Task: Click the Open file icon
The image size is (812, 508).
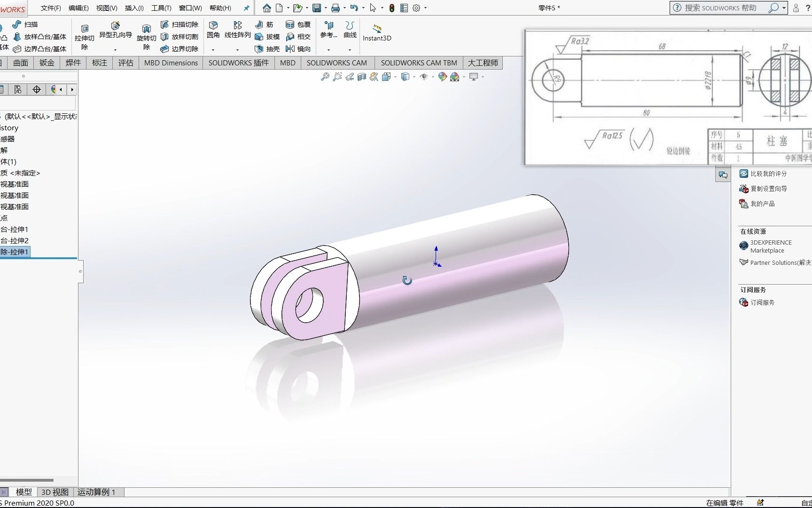Action: (x=297, y=8)
